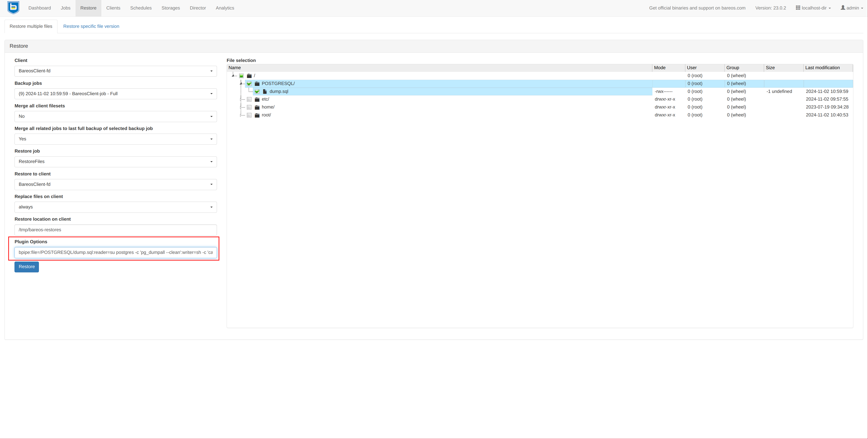Image resolution: width=868 pixels, height=439 pixels.
Task: Click the Bareos logo icon
Action: coord(13,7)
